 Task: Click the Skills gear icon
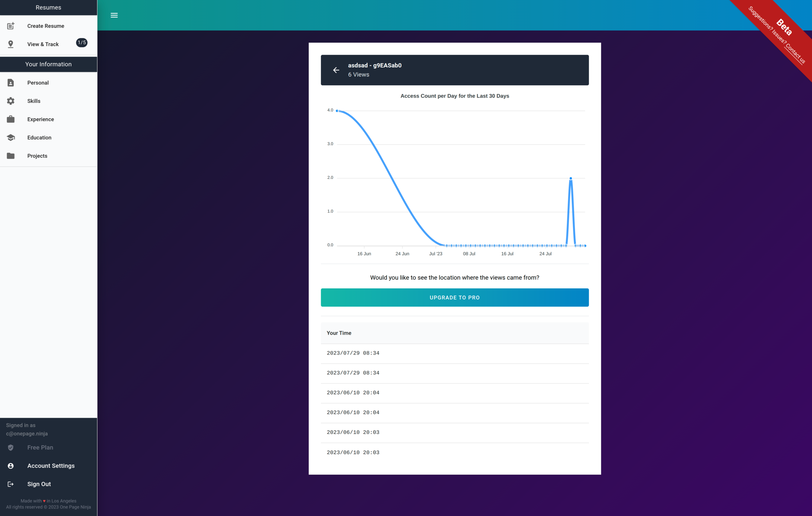(x=11, y=101)
